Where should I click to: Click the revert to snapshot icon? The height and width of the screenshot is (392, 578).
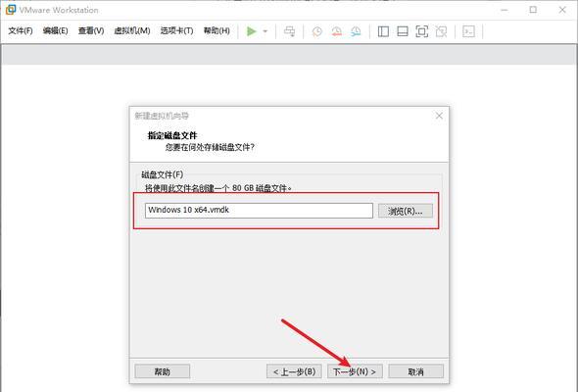[337, 31]
